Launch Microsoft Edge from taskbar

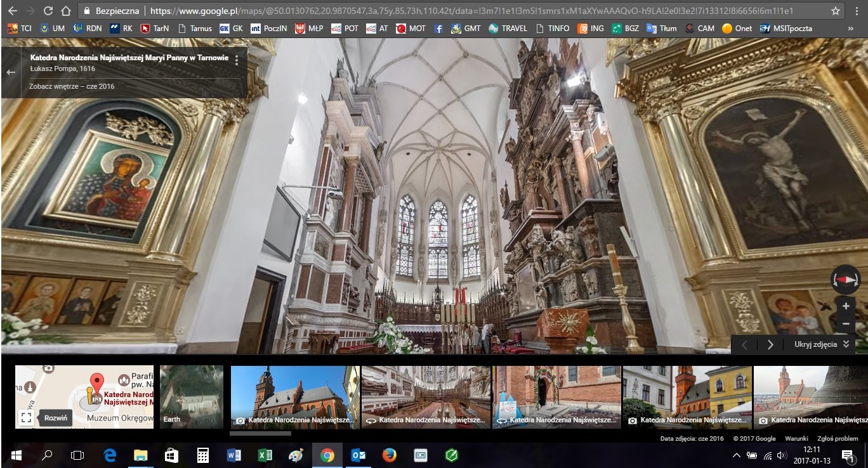click(109, 455)
